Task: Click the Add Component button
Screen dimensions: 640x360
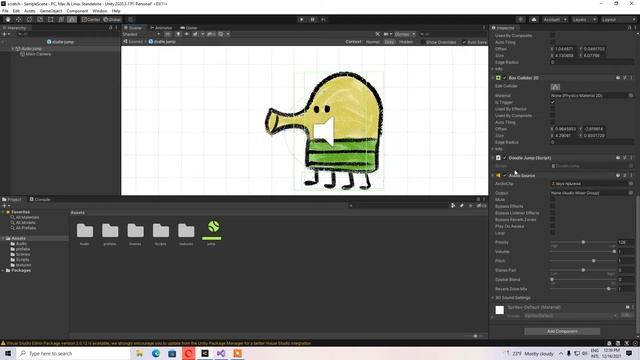Action: [562, 331]
